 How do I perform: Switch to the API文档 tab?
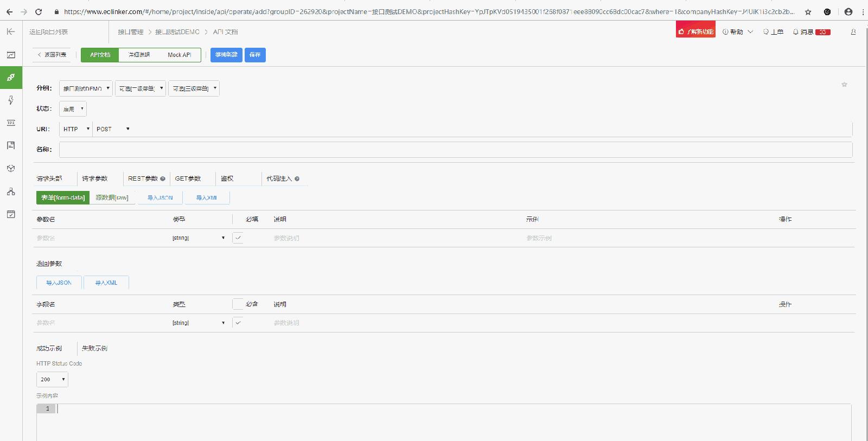100,55
